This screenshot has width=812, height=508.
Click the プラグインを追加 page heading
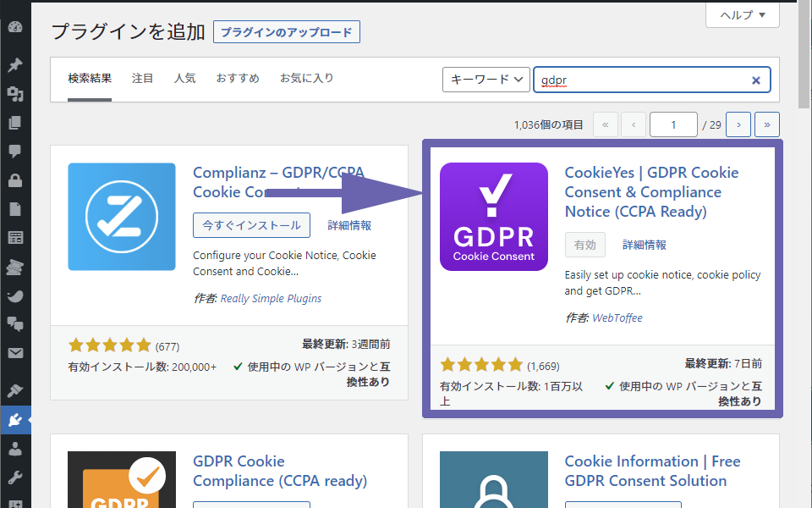[129, 31]
